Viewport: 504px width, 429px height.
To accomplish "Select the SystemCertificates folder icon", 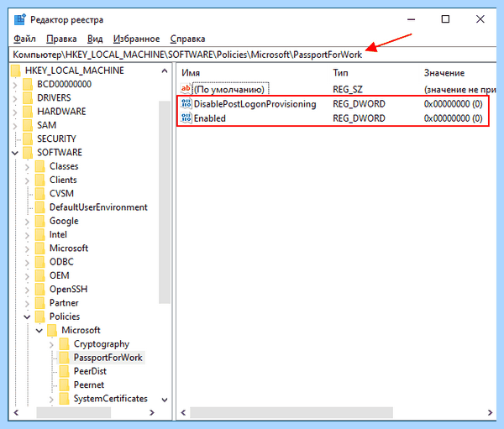I will click(x=65, y=399).
